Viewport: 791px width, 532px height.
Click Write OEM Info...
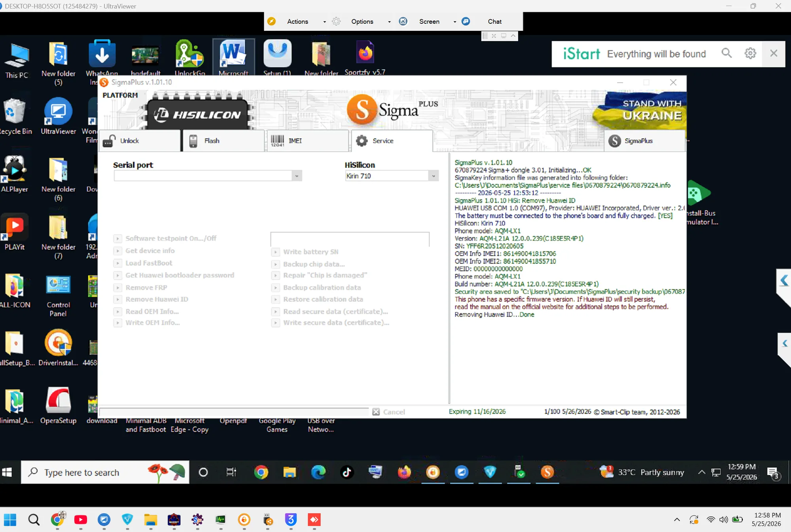(148, 323)
